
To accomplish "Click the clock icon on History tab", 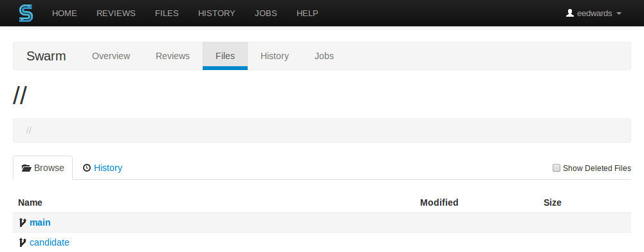I will (x=87, y=168).
